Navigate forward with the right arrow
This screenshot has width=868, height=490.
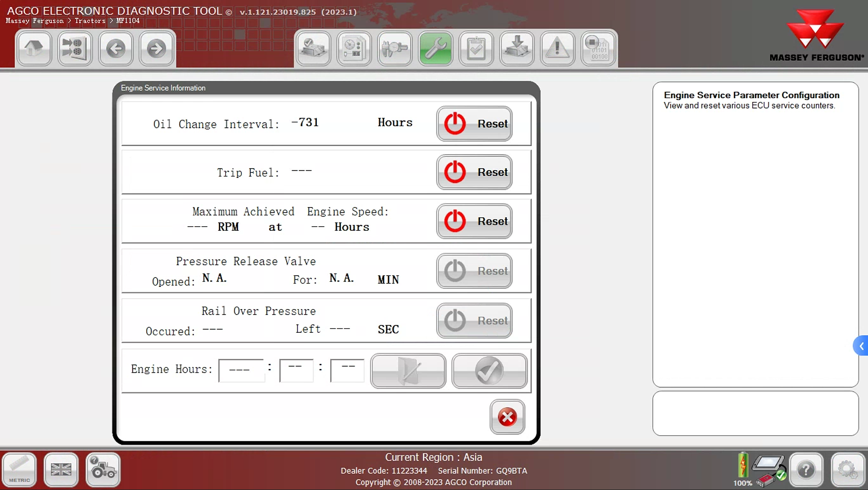coord(157,48)
